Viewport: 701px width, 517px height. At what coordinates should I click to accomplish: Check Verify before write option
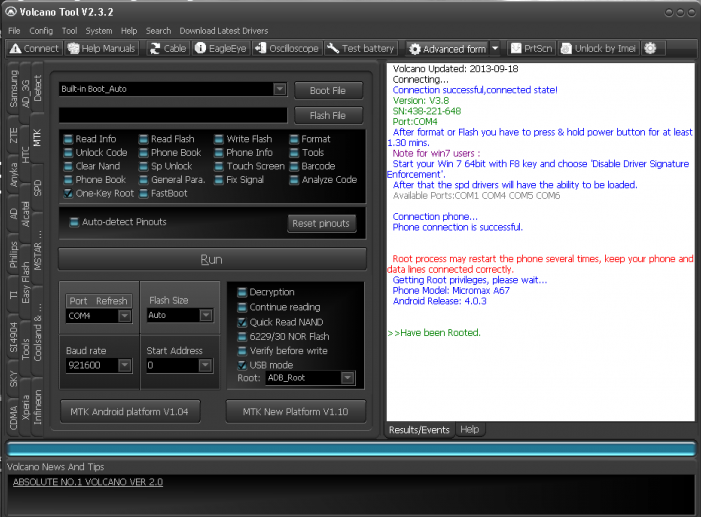click(242, 351)
